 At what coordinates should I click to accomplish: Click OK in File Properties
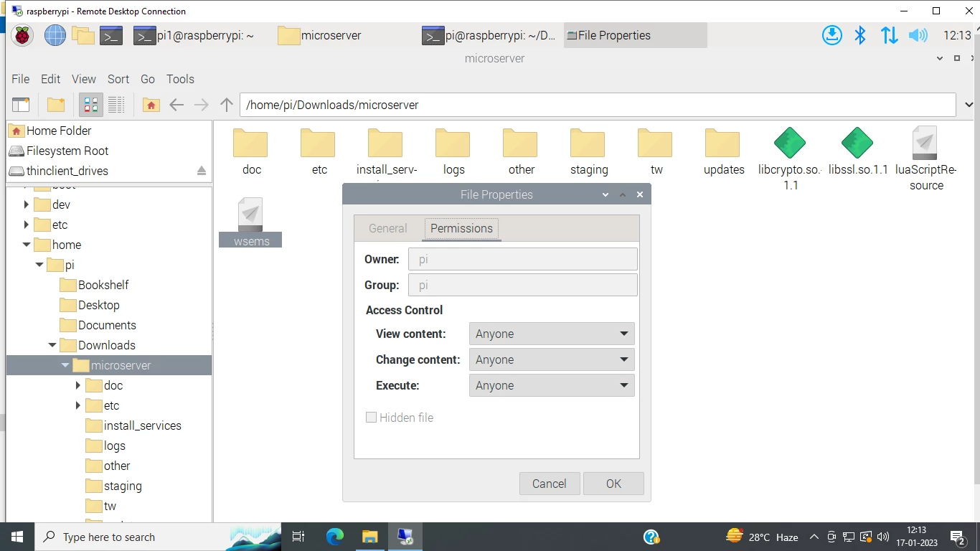point(613,484)
